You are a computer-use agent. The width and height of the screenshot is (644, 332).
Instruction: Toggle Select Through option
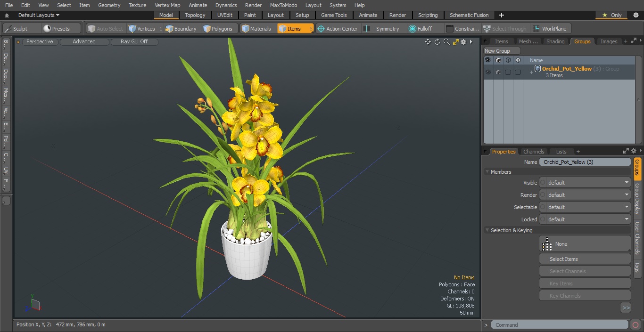(x=505, y=29)
